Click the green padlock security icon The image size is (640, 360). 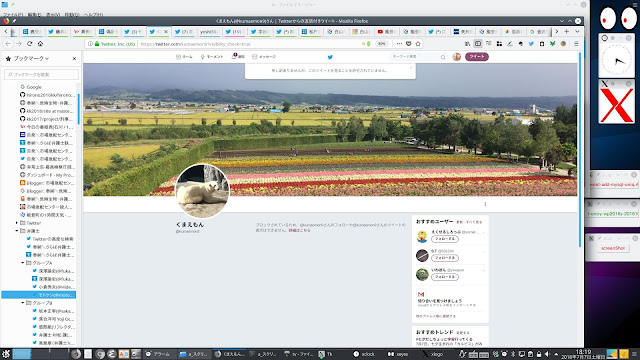coord(97,44)
